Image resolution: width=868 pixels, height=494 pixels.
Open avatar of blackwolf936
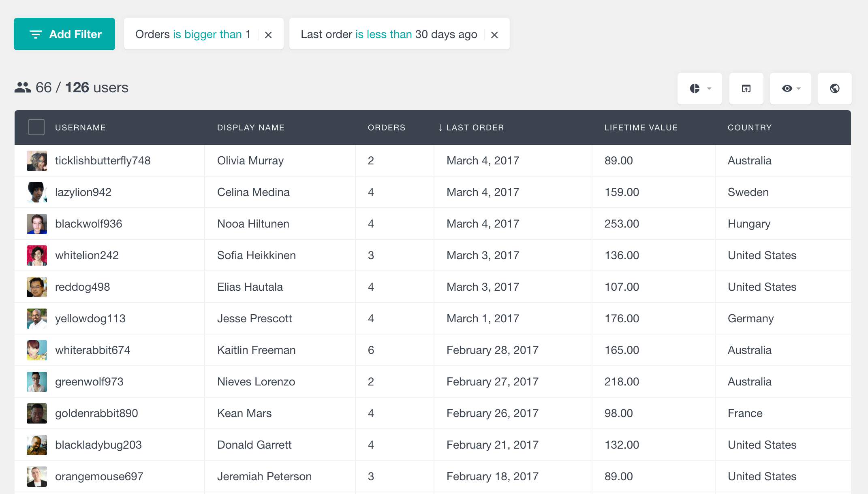pos(37,224)
